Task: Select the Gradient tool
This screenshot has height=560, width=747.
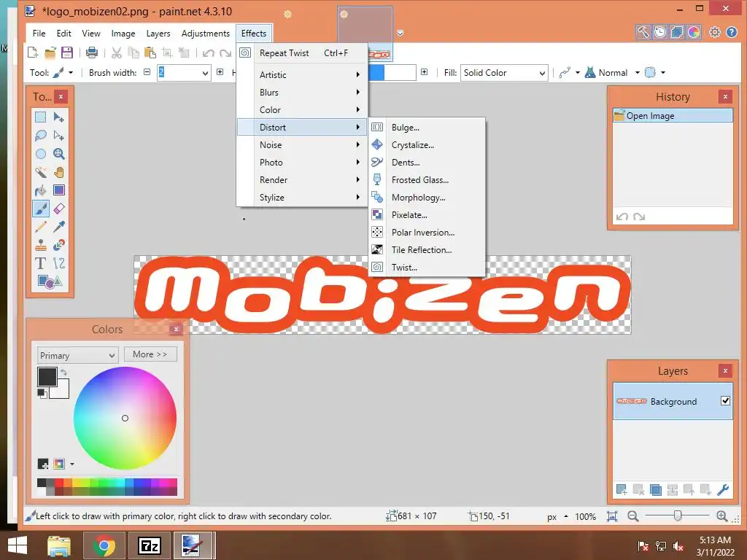Action: pos(58,190)
